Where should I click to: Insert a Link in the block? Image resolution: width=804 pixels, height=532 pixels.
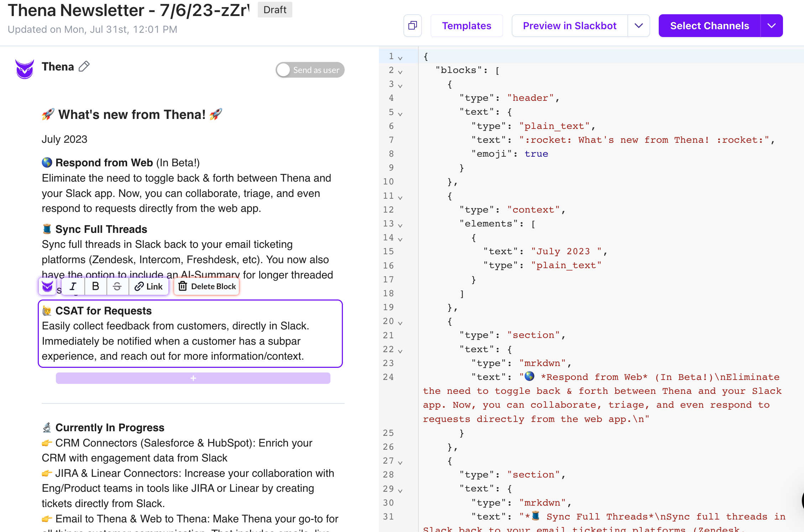coord(148,286)
